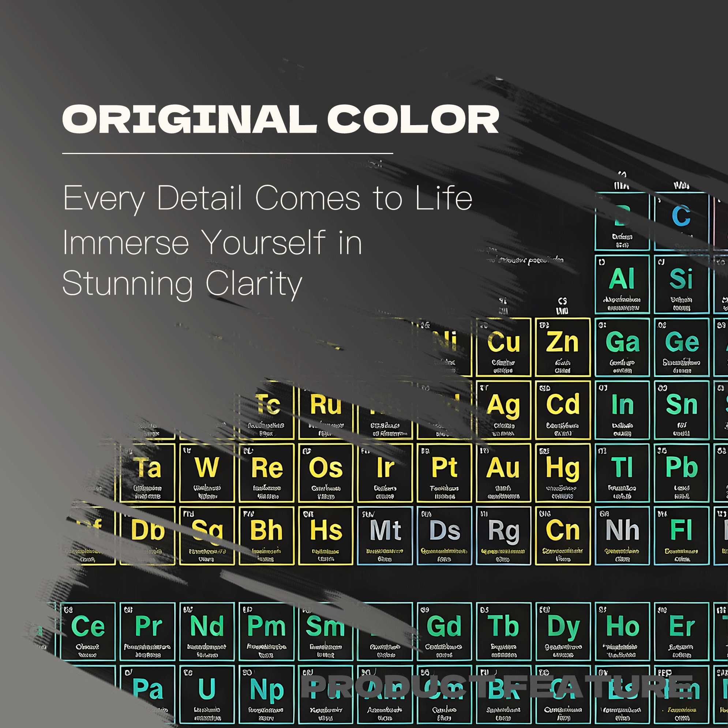Select the Zn element tile

tap(563, 347)
